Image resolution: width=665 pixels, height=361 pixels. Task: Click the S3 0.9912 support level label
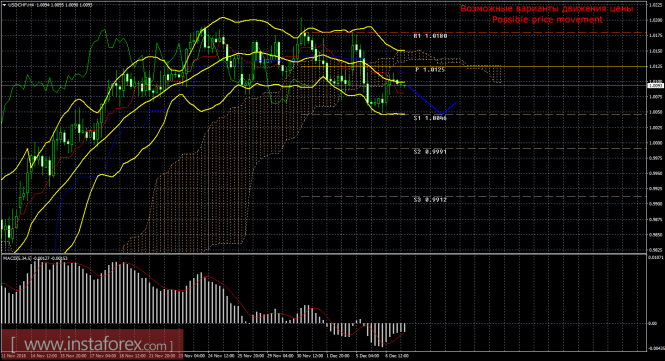tap(430, 199)
